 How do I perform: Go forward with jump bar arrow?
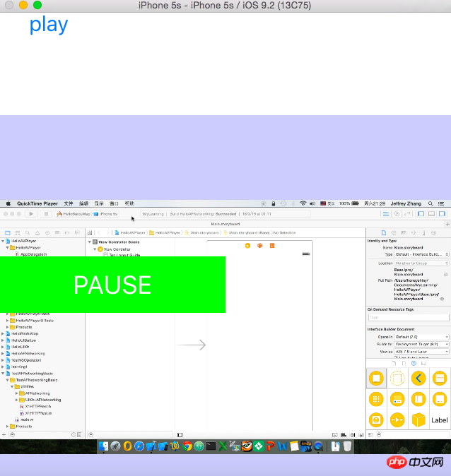click(108, 233)
